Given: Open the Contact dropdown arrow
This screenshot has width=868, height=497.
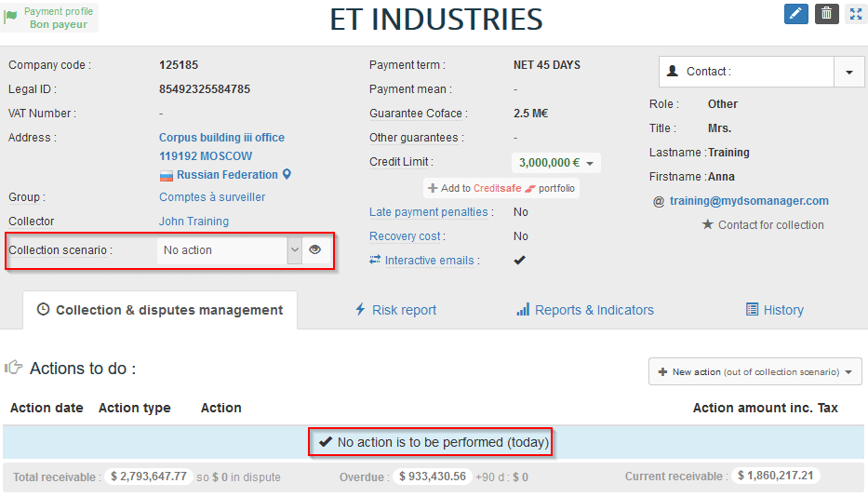Looking at the screenshot, I should [848, 72].
